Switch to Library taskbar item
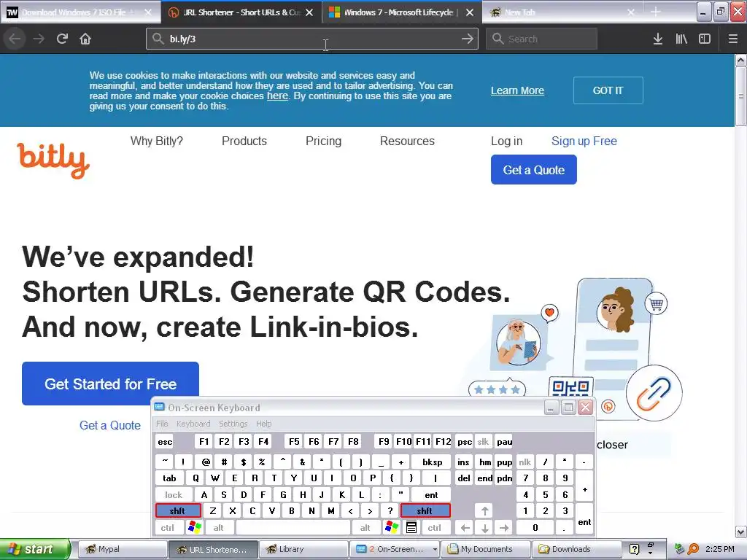Viewport: 747px width, 560px height. click(303, 549)
